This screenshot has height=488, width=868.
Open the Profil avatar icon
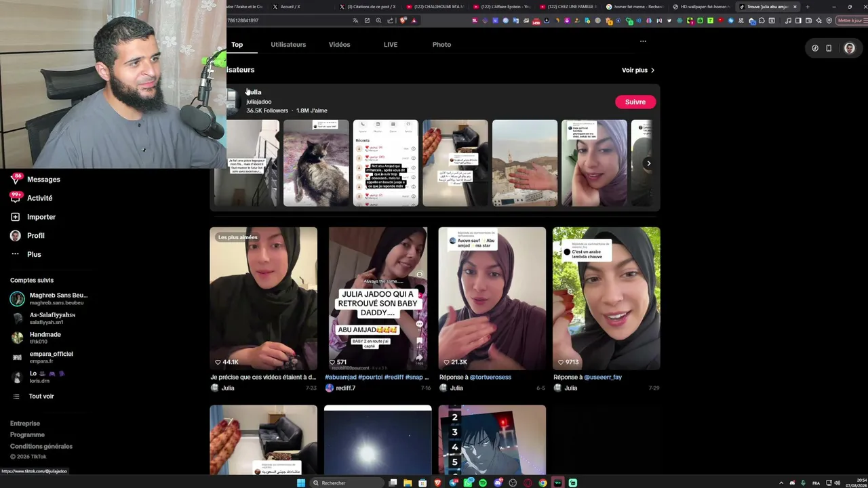pos(15,235)
